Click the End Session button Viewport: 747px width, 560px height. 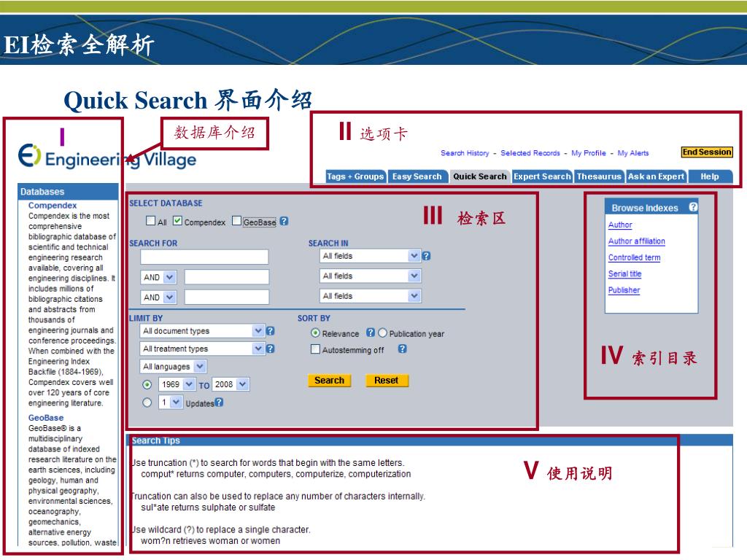[x=707, y=152]
